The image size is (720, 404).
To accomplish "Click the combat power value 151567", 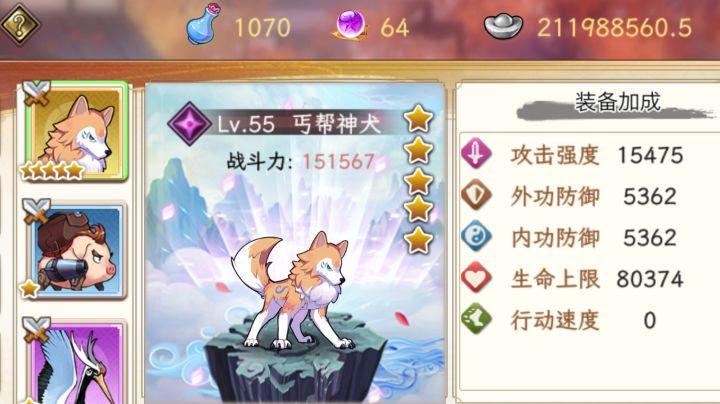I will pos(338,162).
